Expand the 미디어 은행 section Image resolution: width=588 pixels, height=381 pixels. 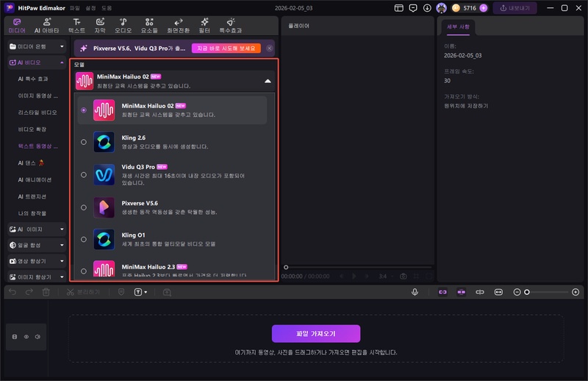click(37, 46)
